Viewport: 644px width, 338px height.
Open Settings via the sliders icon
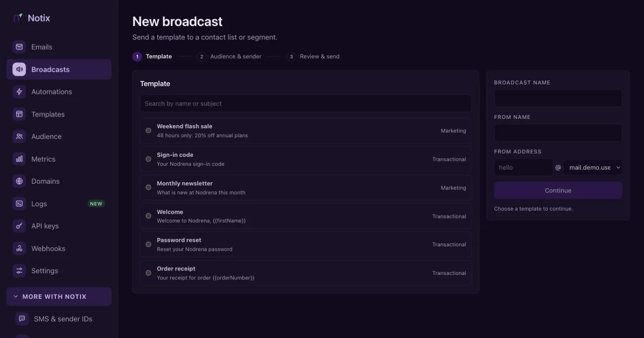[19, 270]
